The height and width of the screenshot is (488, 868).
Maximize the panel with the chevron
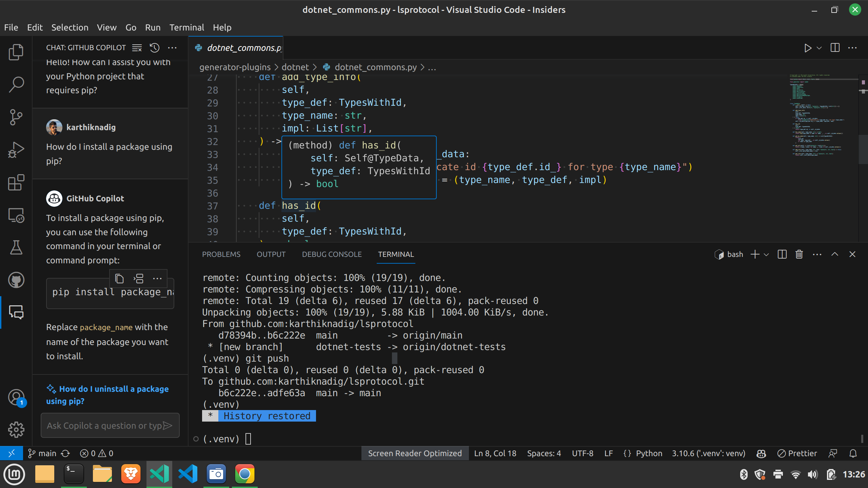834,254
